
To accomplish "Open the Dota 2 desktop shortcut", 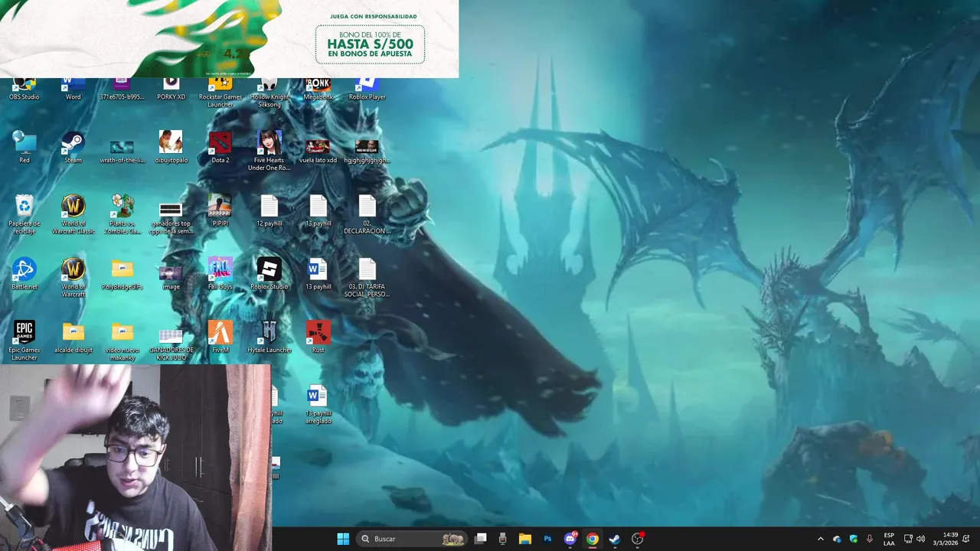I will pos(220,147).
